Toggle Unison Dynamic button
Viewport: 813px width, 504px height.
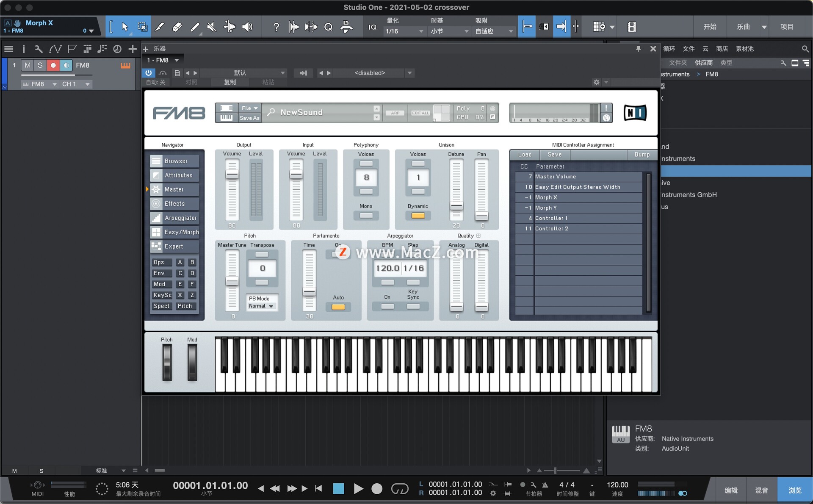(x=418, y=216)
